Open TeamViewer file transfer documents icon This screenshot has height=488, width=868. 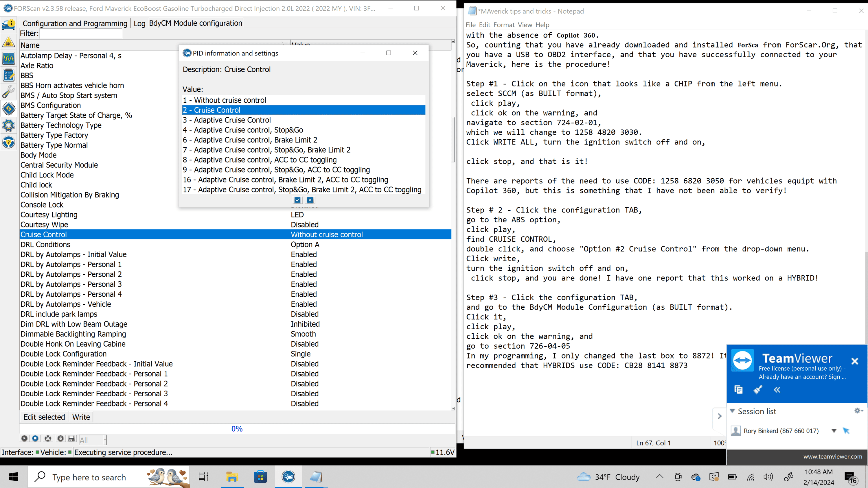point(738,390)
